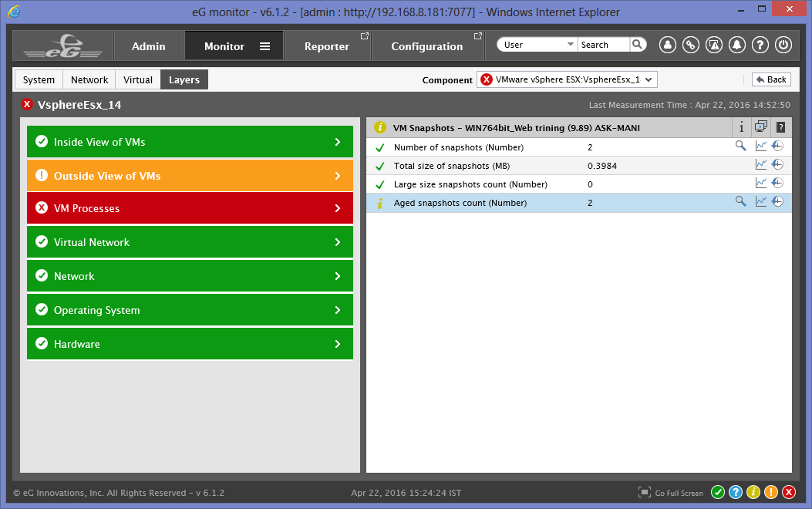Click the VsphereEsx_14 component name
Screen dimensions: 812x509
pyautogui.click(x=79, y=105)
